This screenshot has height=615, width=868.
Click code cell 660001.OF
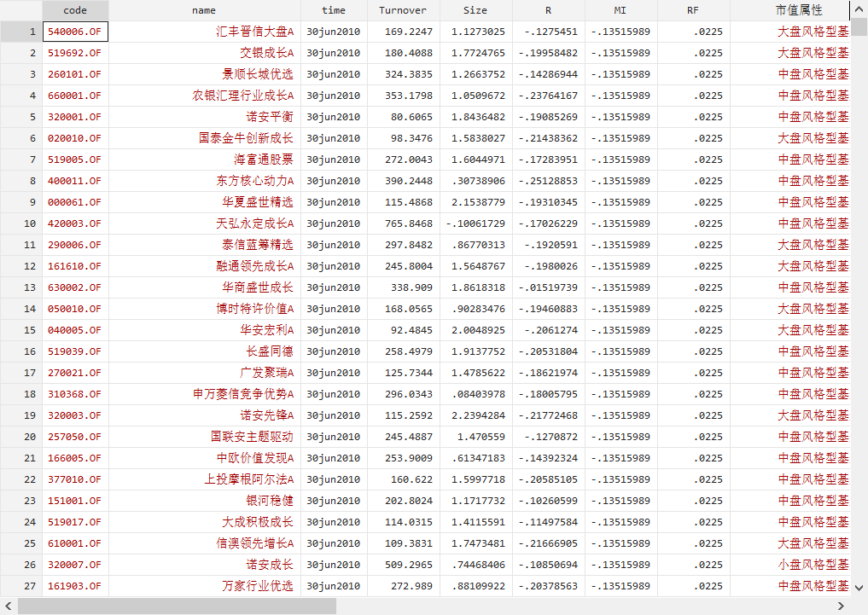tap(75, 96)
